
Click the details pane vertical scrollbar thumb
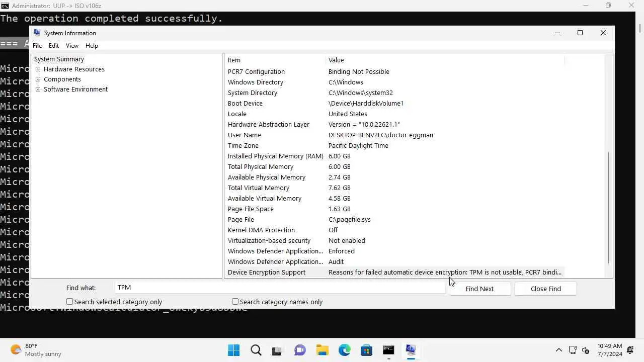point(608,207)
